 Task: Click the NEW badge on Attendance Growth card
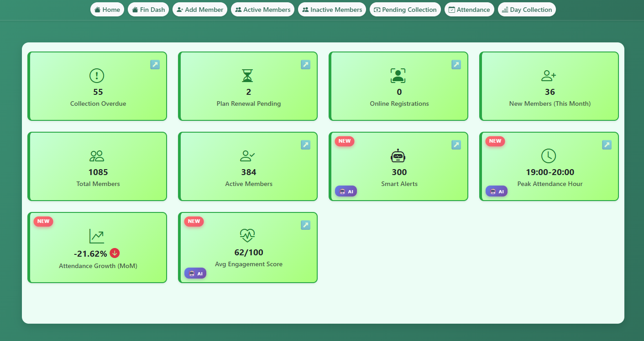click(x=43, y=221)
